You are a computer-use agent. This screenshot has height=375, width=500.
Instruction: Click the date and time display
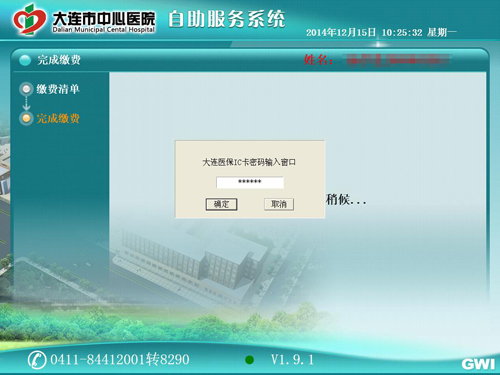pos(381,32)
